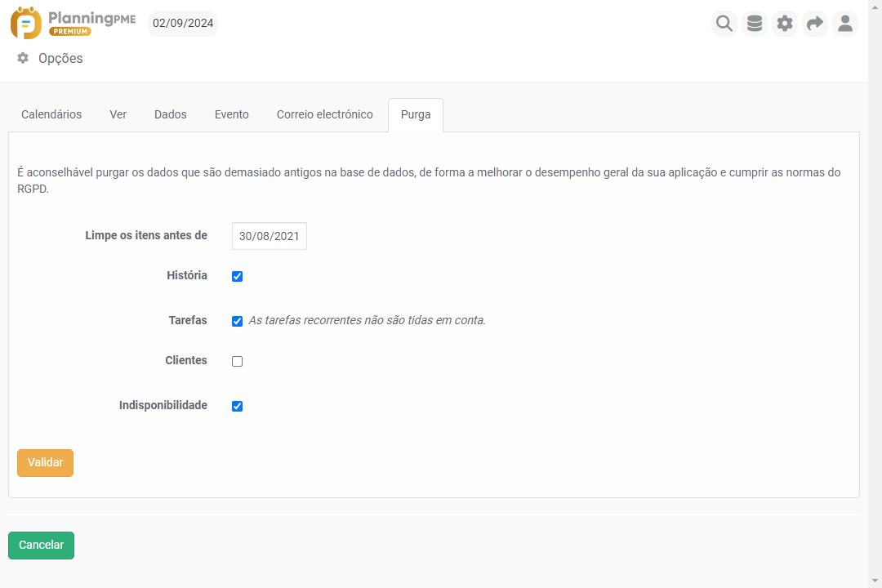Screen dimensions: 882x588
Task: Click the green Cancelar button
Action: [41, 546]
